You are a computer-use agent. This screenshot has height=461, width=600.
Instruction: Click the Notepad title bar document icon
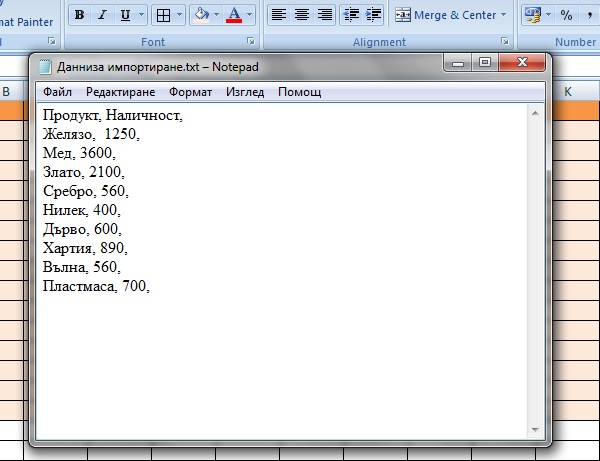click(x=45, y=67)
